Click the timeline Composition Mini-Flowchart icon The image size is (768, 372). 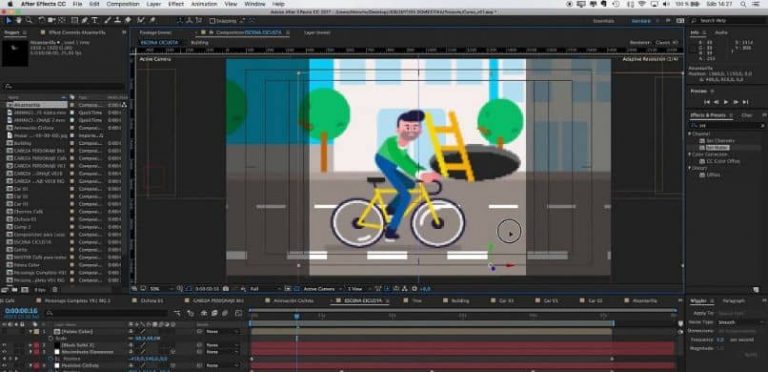point(177,314)
